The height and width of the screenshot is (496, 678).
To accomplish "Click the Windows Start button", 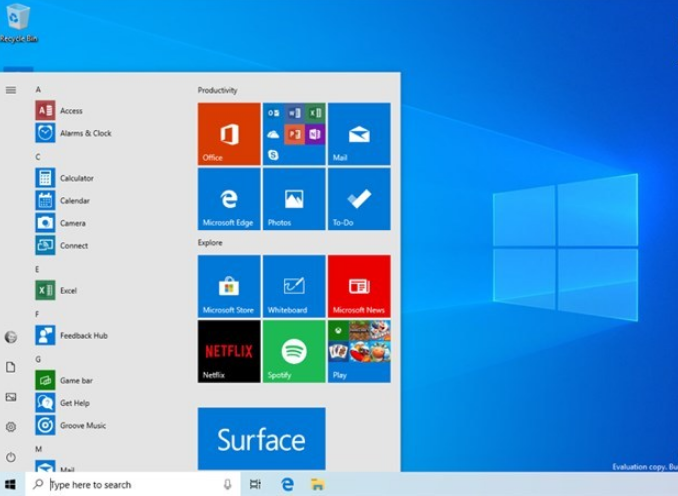I will (11, 484).
